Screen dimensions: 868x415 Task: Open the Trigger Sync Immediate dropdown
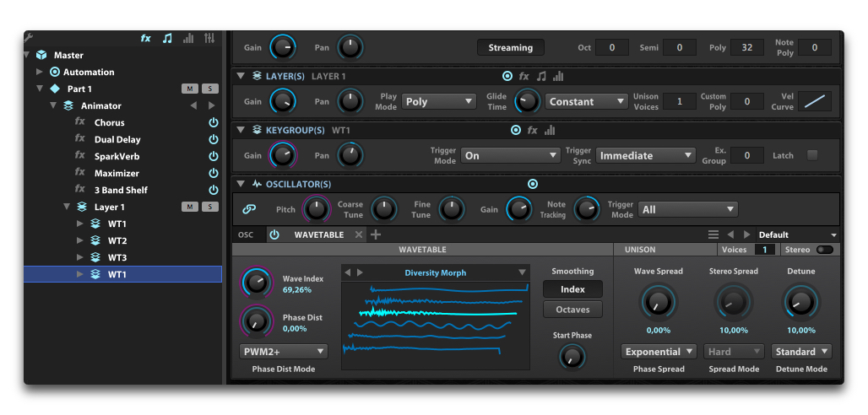click(x=645, y=155)
